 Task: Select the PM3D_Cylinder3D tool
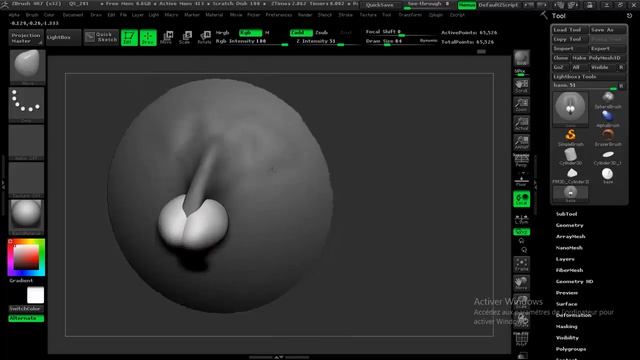(571, 175)
